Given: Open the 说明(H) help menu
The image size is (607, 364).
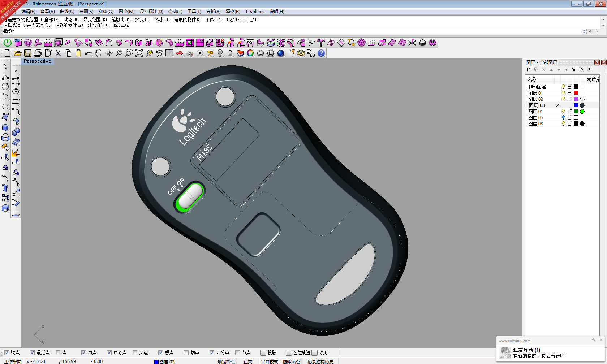Looking at the screenshot, I should [x=277, y=12].
